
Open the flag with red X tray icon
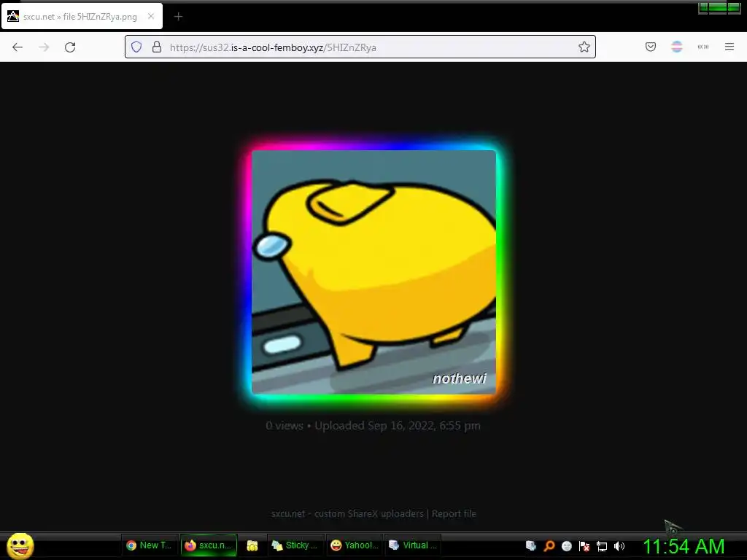point(584,545)
